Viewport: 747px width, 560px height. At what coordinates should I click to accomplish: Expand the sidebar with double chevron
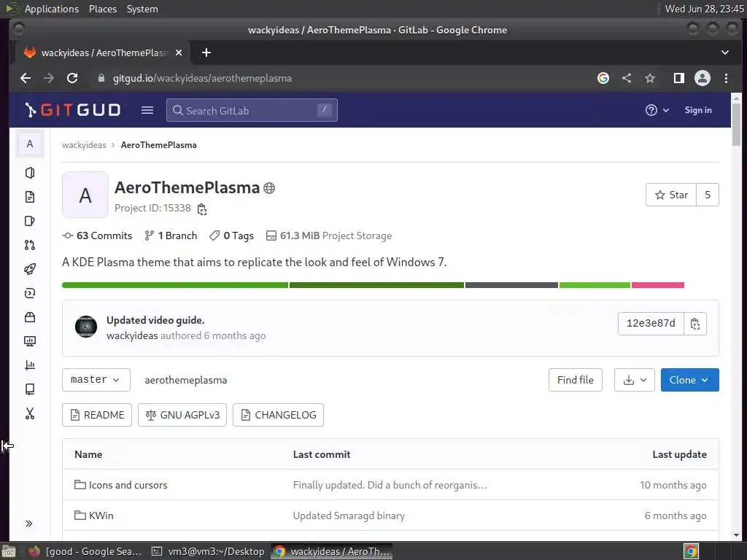(29, 524)
